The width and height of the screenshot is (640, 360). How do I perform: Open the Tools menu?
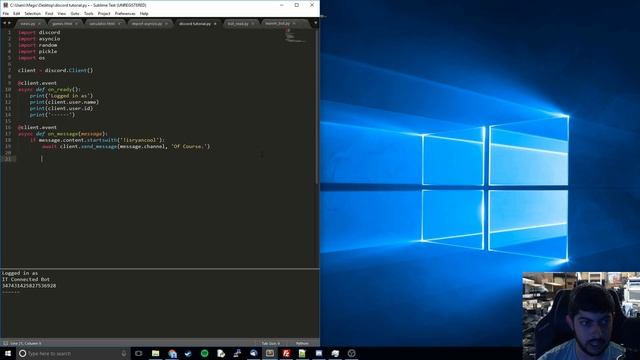(89, 13)
